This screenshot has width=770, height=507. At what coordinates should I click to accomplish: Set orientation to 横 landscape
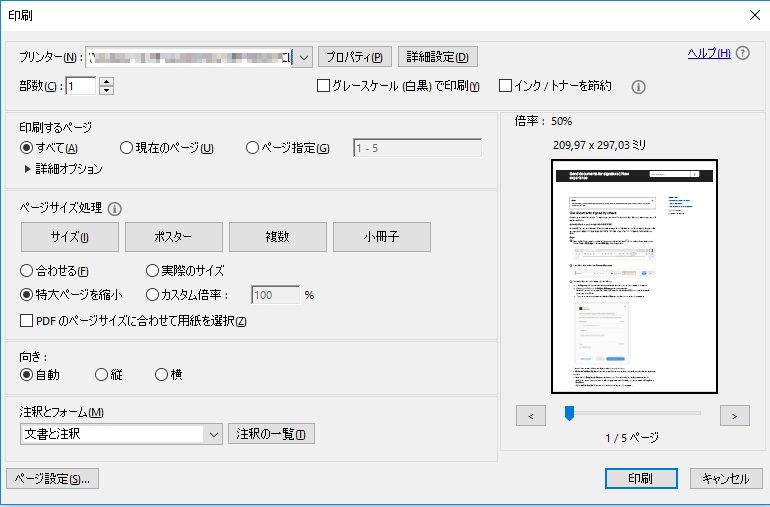click(161, 375)
